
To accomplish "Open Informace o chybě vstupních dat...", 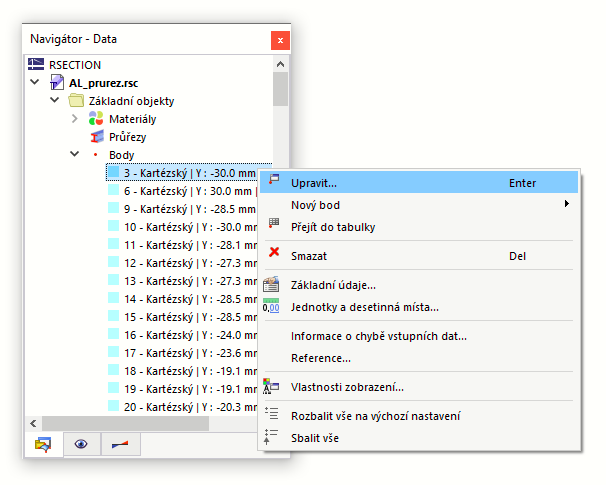I will (419, 336).
